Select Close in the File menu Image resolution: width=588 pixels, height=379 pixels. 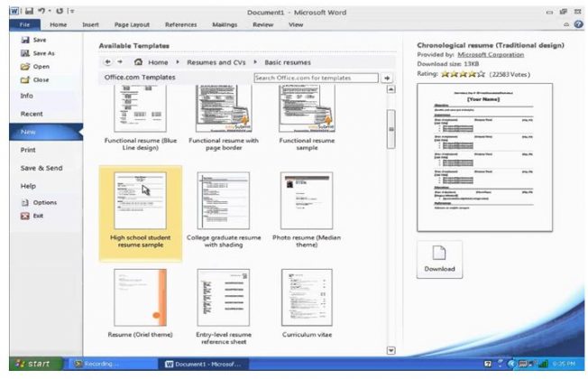34,80
